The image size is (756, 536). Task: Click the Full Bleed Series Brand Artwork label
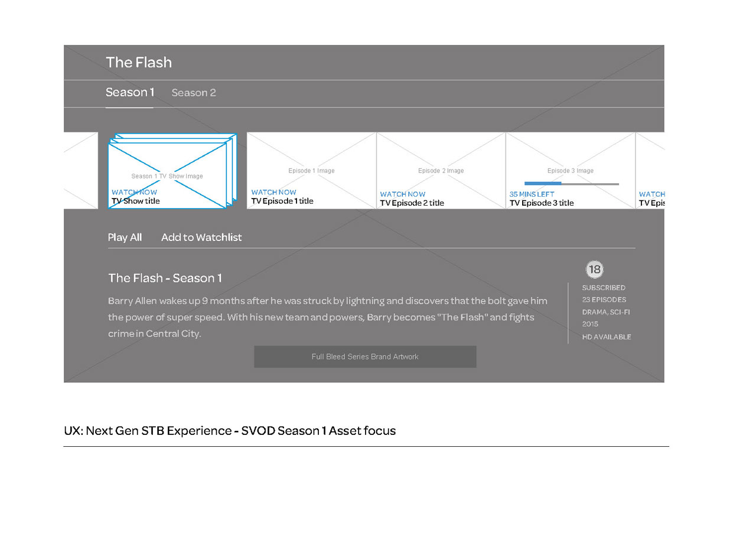(365, 357)
